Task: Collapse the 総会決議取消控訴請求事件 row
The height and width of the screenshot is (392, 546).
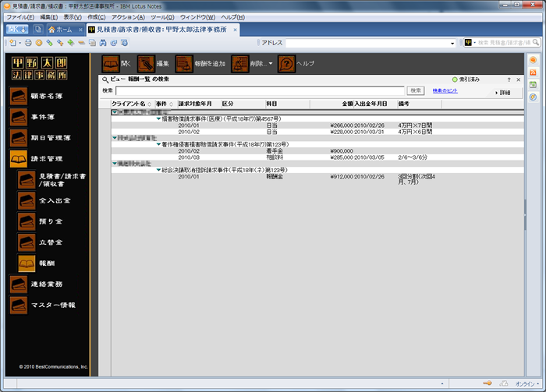Action: click(159, 170)
